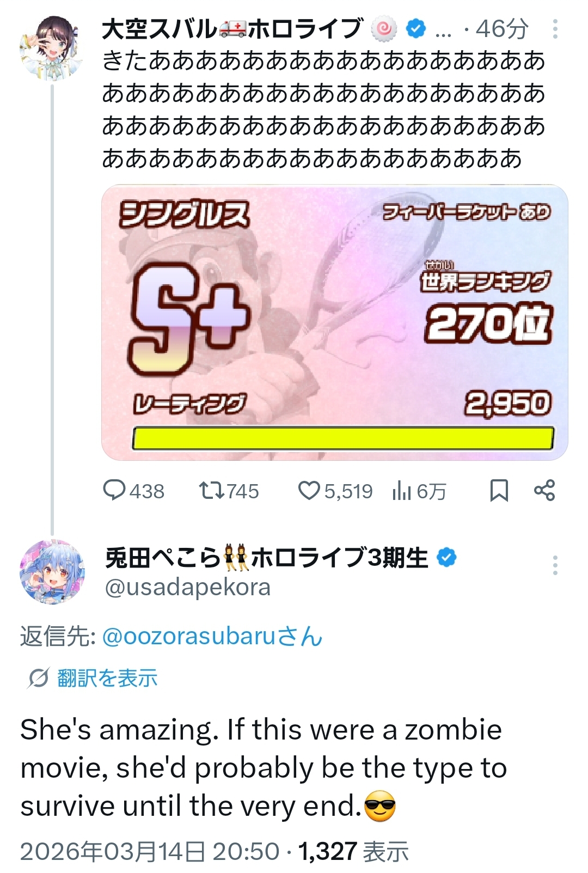Tap the 1,327 表示 view count
The height and width of the screenshot is (873, 588).
click(x=353, y=852)
